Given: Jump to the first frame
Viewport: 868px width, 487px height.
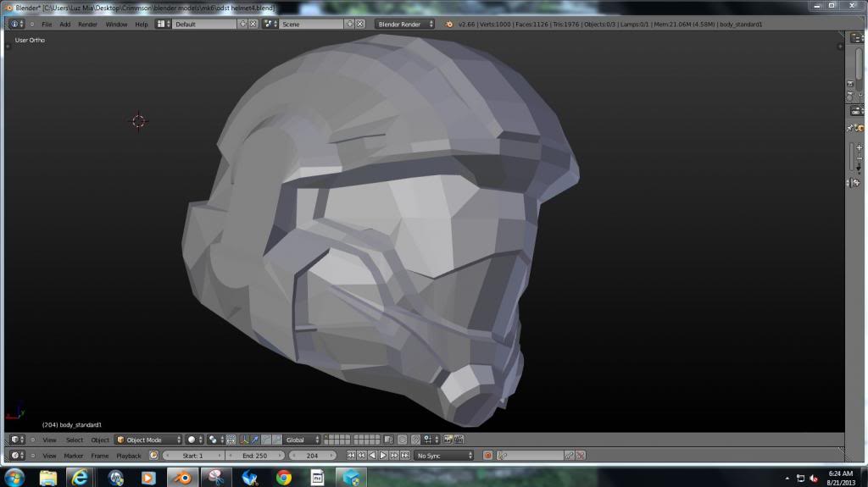Looking at the screenshot, I should coord(351,456).
